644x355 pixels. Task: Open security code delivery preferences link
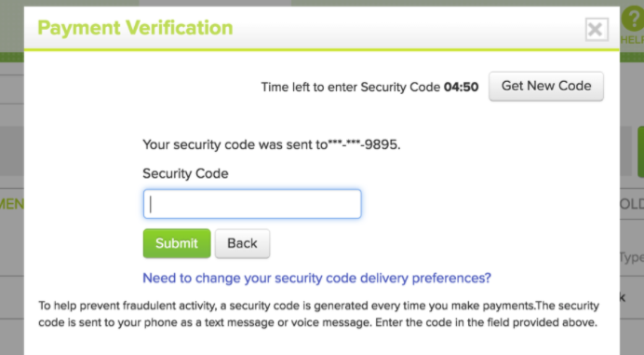pos(316,278)
